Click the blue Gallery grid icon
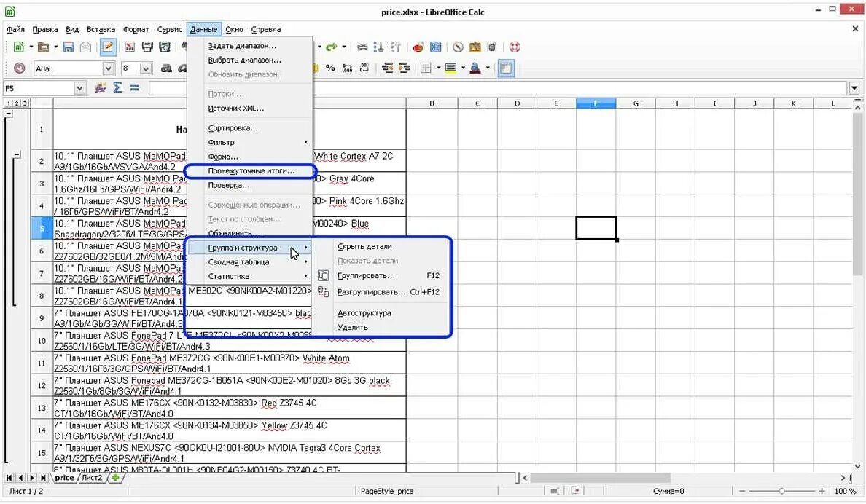Screen dimensions: 866x504 (436, 47)
